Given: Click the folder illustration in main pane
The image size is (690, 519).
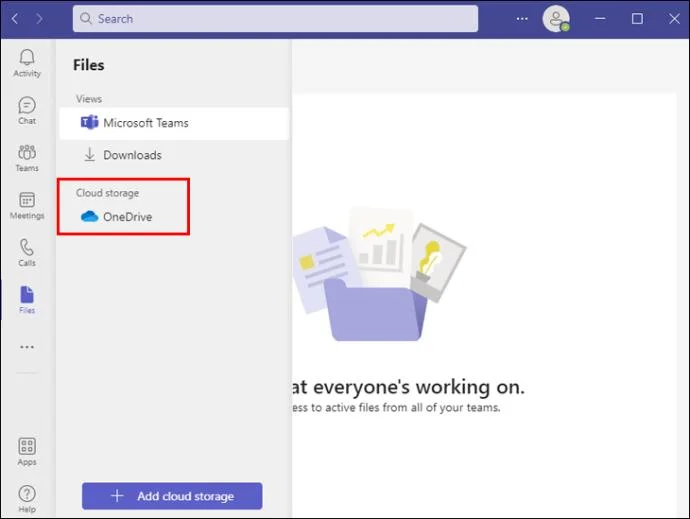Looking at the screenshot, I should [x=379, y=275].
